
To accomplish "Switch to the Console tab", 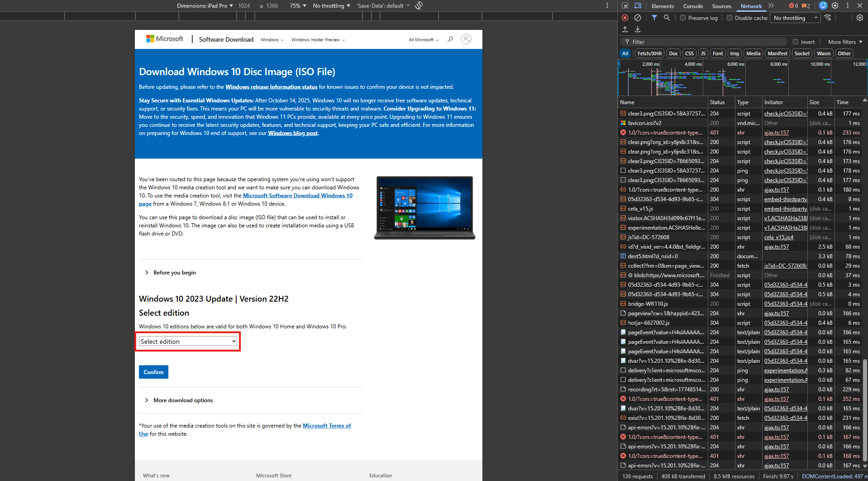I will click(x=693, y=6).
